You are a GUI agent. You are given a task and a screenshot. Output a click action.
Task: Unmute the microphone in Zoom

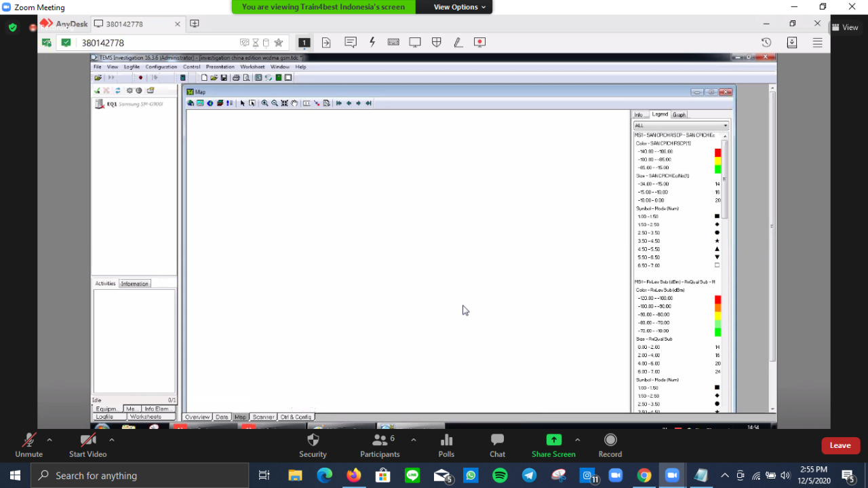coord(28,445)
